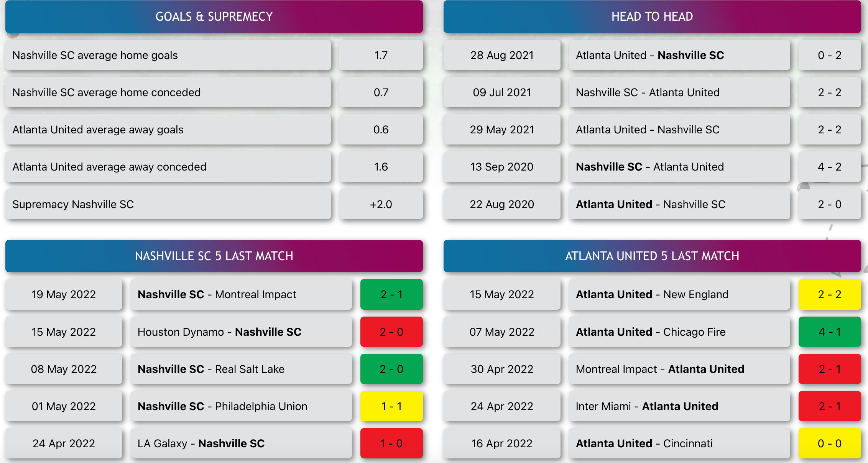Open the HEAD TO HEAD section header
868x463 pixels.
click(652, 16)
